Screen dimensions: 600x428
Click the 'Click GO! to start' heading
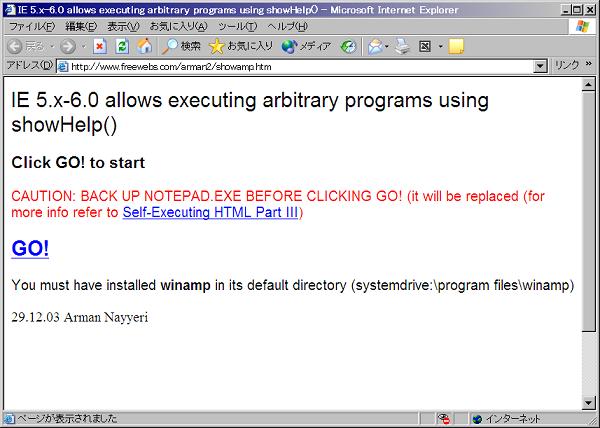[x=78, y=163]
